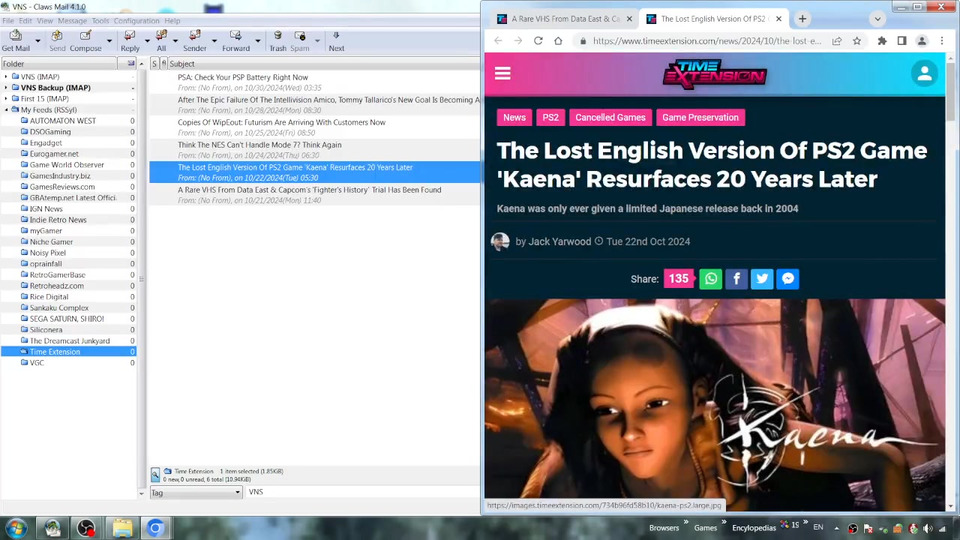Open the Tools menu
This screenshot has height=540, width=960.
click(100, 21)
